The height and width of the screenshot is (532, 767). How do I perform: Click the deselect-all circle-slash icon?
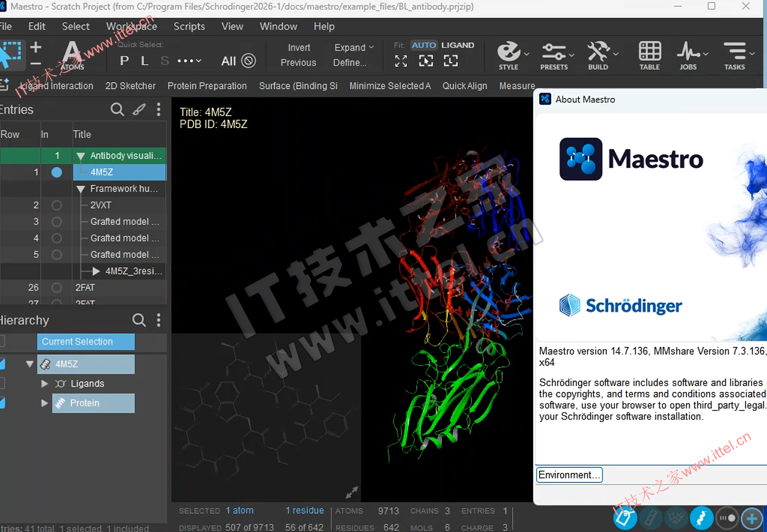click(x=248, y=61)
